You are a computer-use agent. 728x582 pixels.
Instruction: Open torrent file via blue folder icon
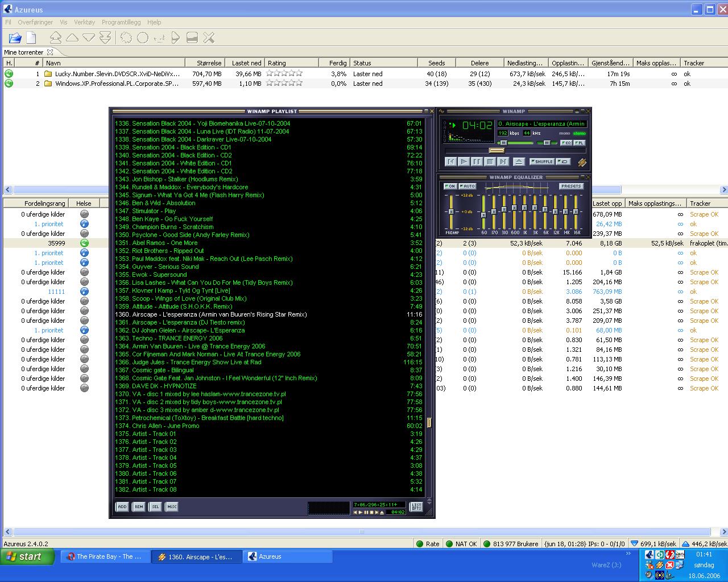pyautogui.click(x=15, y=38)
